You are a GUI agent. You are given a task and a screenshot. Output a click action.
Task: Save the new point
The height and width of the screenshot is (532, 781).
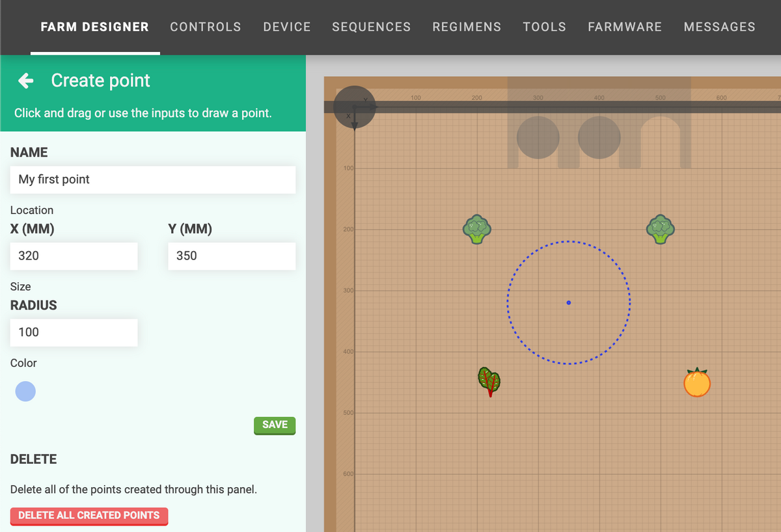275,425
